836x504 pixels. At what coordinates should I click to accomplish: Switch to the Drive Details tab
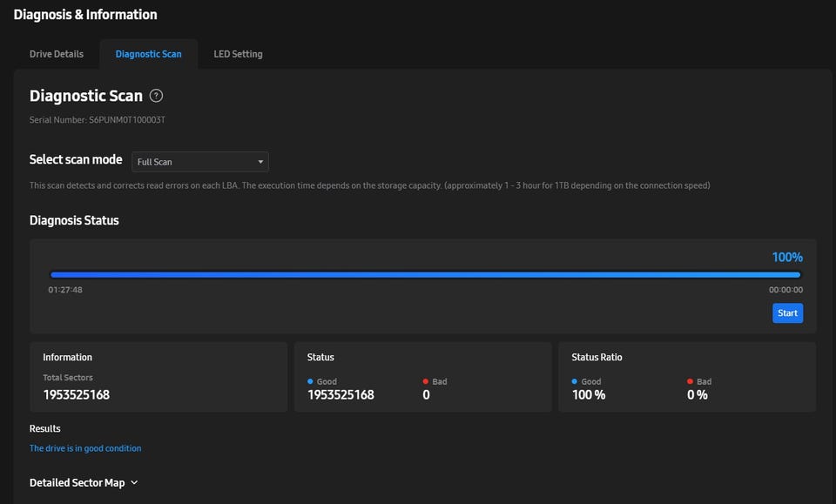click(x=57, y=54)
